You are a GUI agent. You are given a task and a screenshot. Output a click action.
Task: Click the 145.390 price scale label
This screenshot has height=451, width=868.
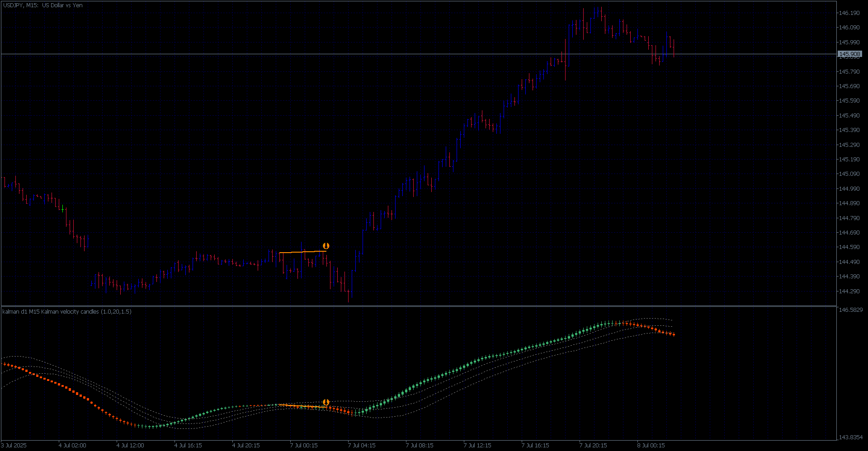point(849,130)
